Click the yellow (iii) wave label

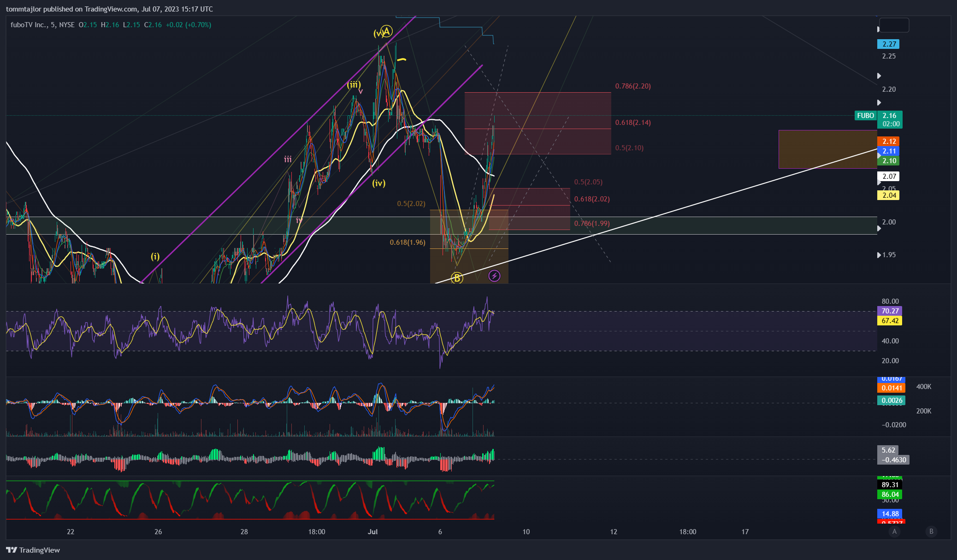[354, 84]
